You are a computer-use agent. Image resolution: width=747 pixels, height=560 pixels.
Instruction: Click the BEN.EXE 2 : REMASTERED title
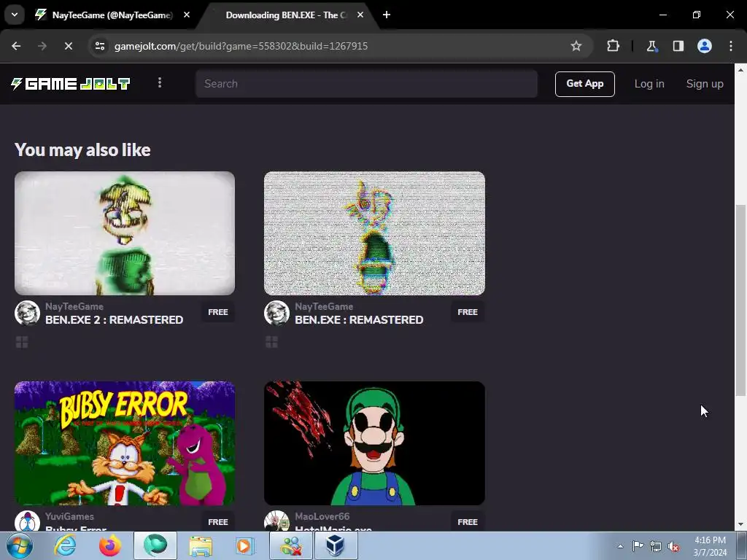(114, 320)
